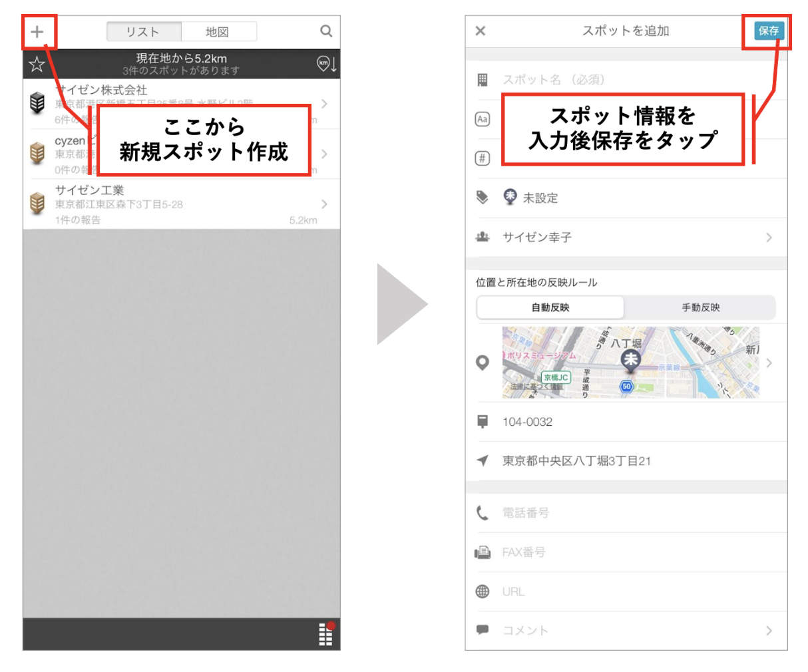The height and width of the screenshot is (672, 808).
Task: Open the map thumbnail of 八丁堀
Action: tap(630, 363)
